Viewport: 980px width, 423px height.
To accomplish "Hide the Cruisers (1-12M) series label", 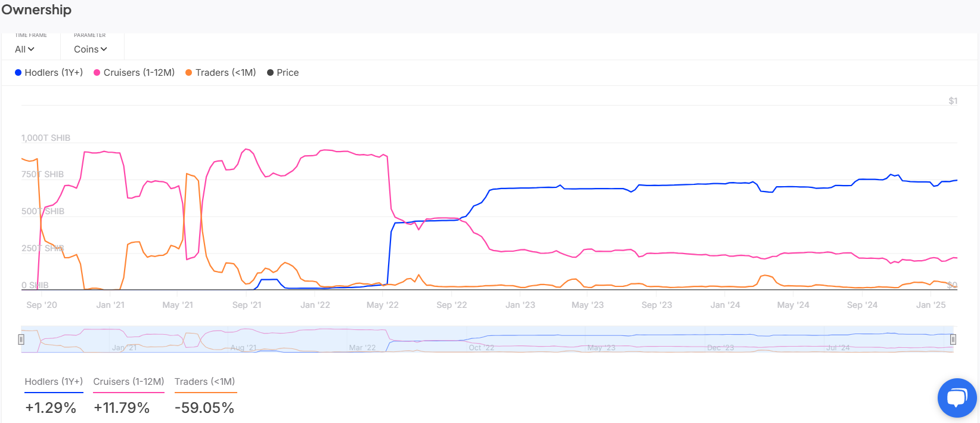I will click(139, 73).
